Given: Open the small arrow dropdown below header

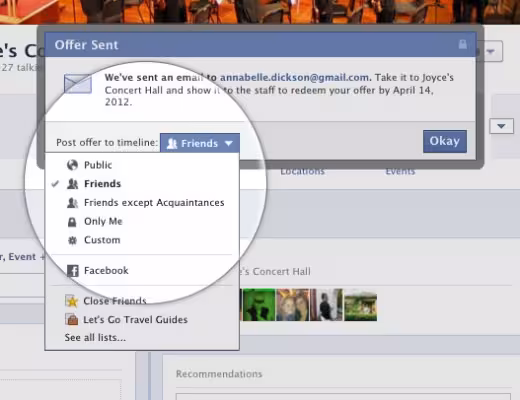Looking at the screenshot, I should click(501, 126).
